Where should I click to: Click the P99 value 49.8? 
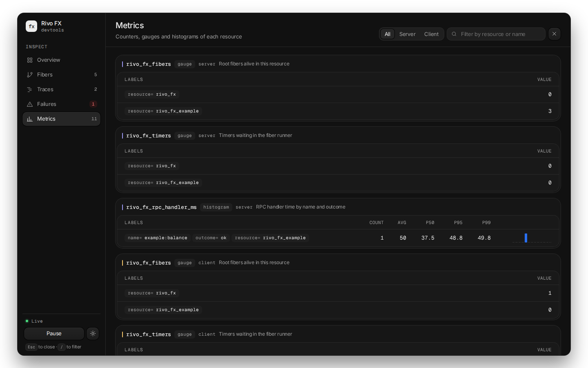coord(484,238)
